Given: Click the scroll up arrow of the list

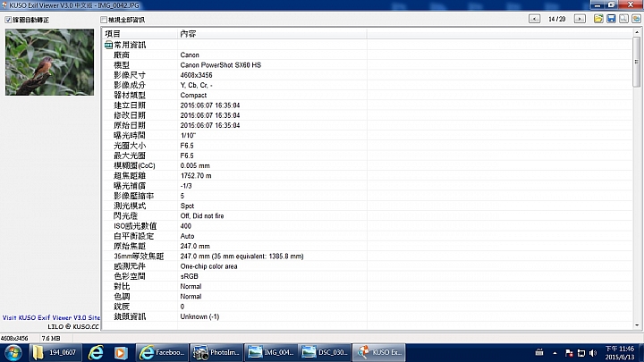Looking at the screenshot, I should coord(637,32).
